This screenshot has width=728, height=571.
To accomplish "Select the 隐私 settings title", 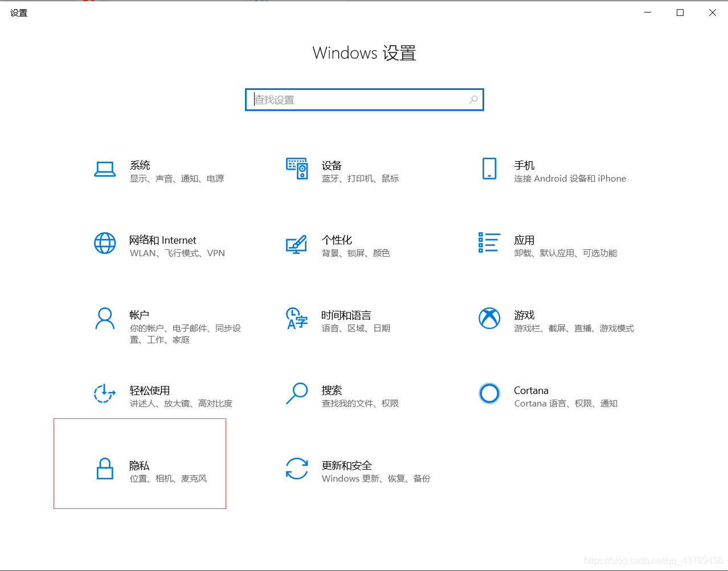I will click(140, 466).
